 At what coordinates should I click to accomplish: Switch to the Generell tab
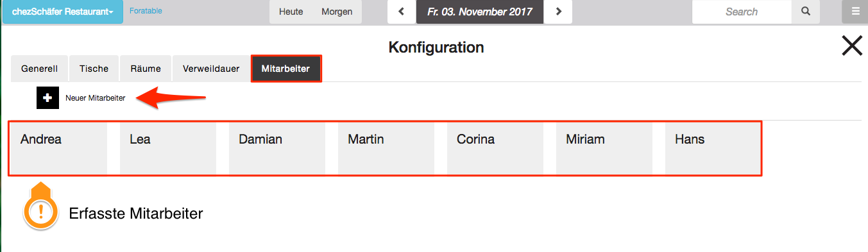click(x=40, y=69)
